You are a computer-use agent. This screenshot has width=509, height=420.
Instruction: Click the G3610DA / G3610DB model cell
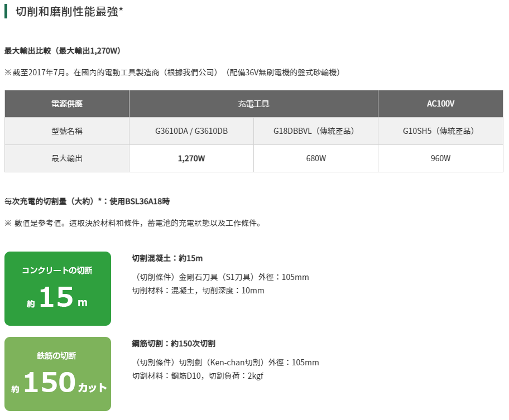191,131
